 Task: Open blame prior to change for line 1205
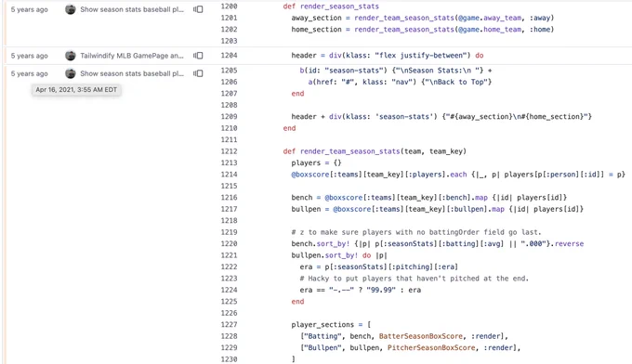click(x=198, y=73)
